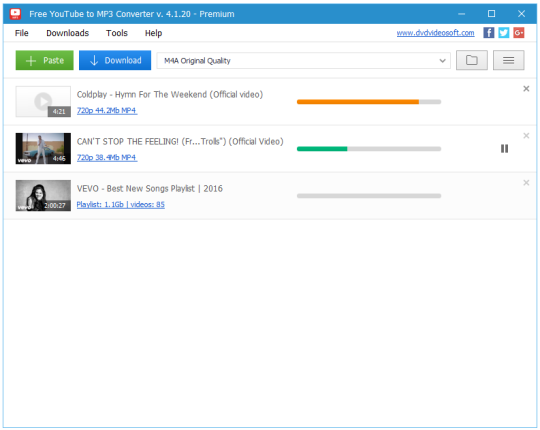The width and height of the screenshot is (540, 430).
Task: Minimize the converter window
Action: click(461, 14)
